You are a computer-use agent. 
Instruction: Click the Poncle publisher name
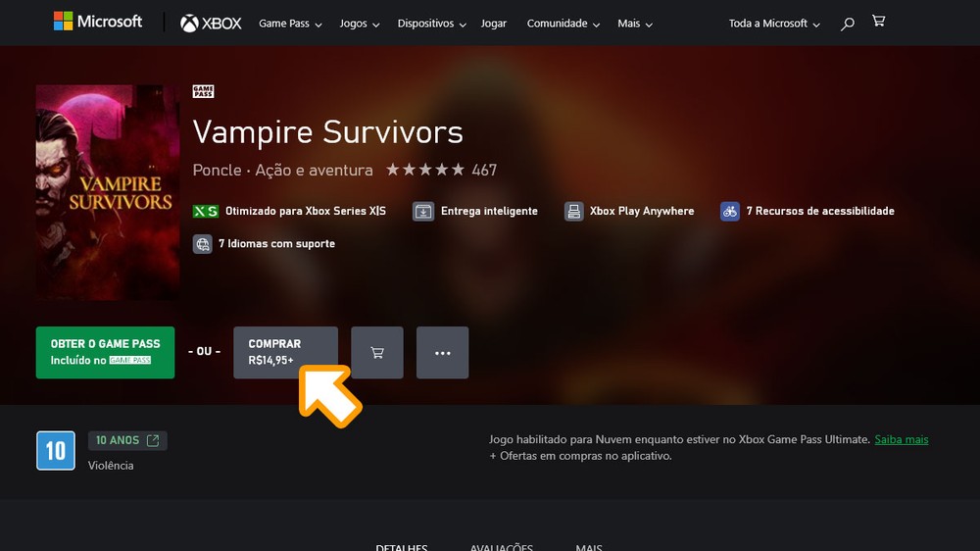217,171
